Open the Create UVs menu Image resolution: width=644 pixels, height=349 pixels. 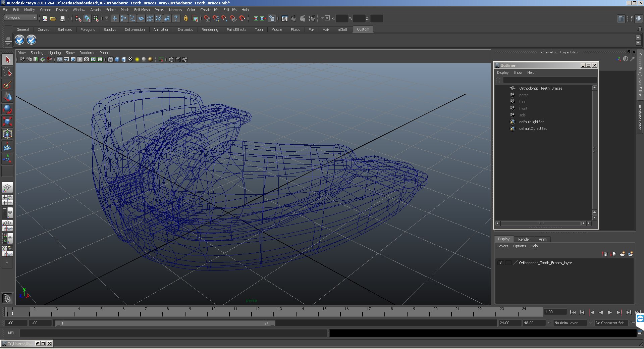209,10
